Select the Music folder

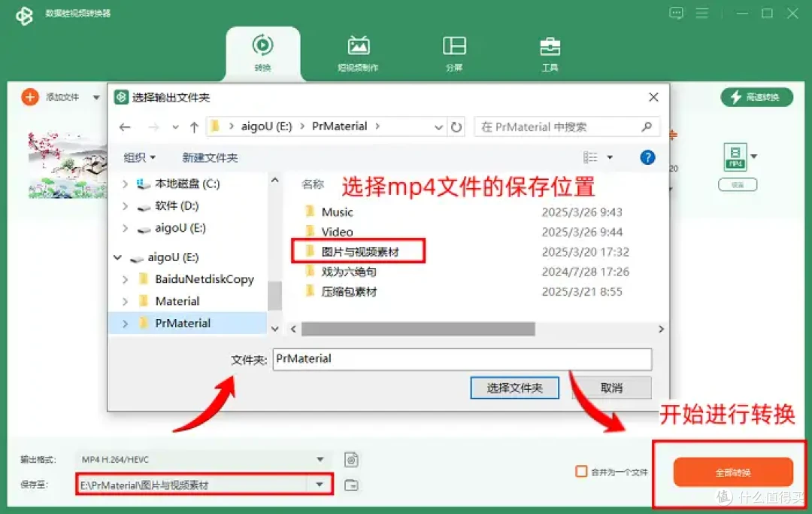tap(337, 212)
